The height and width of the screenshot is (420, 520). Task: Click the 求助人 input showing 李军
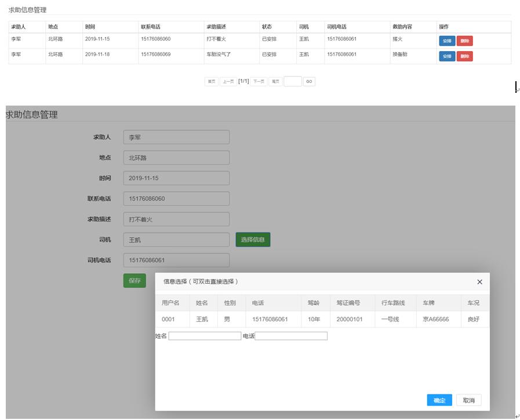(176, 137)
